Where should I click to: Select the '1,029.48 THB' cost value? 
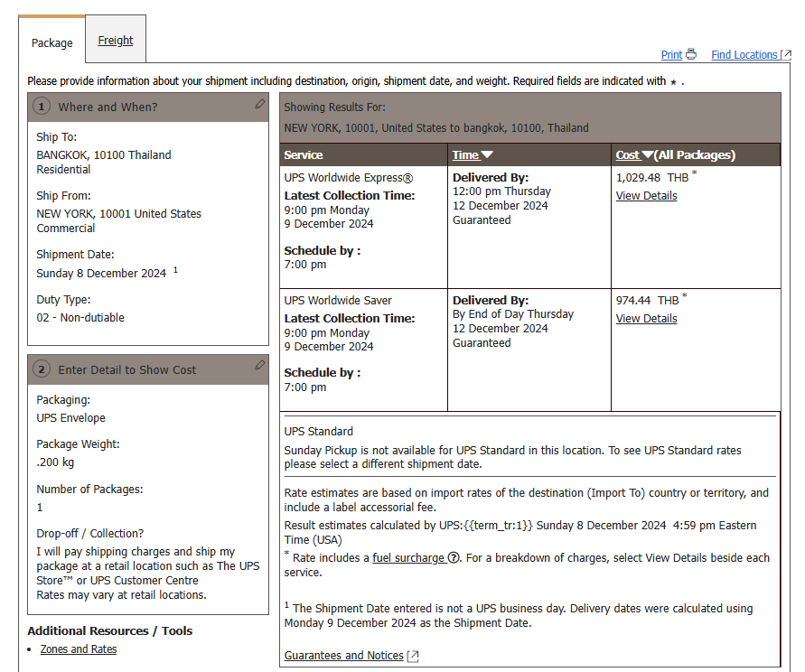click(652, 178)
